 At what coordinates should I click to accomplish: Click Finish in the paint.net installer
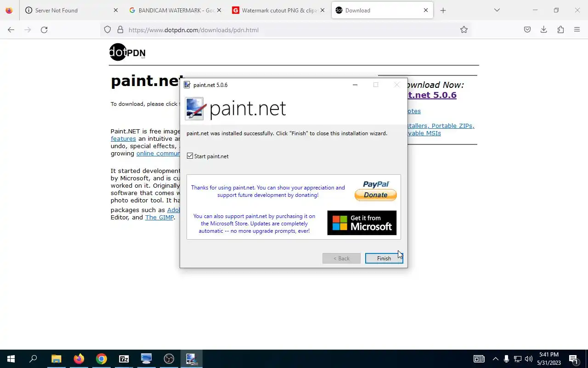[384, 259]
